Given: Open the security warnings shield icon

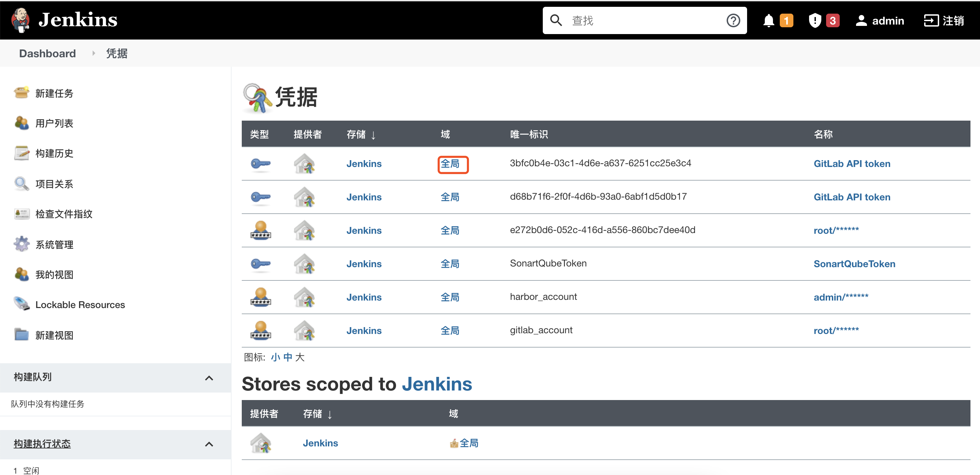Looking at the screenshot, I should pos(815,20).
